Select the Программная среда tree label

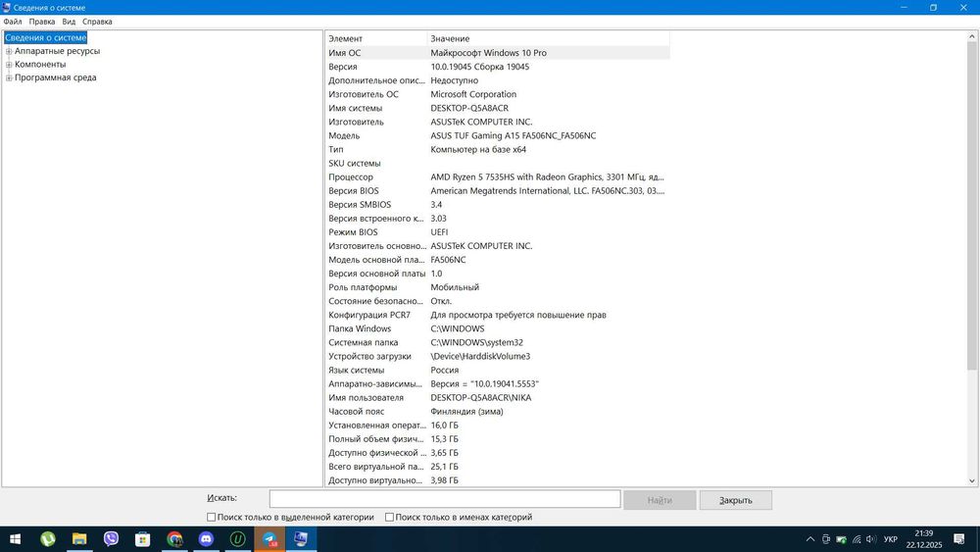click(55, 78)
